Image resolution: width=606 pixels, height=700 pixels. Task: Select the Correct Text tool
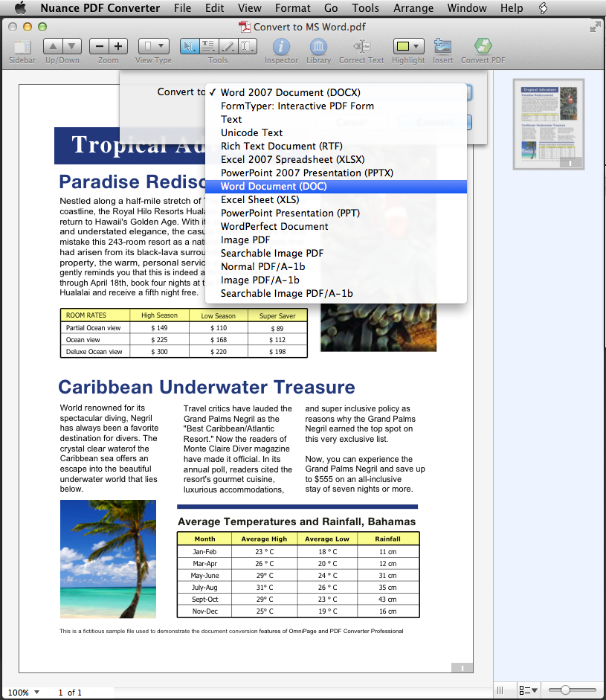tap(361, 47)
